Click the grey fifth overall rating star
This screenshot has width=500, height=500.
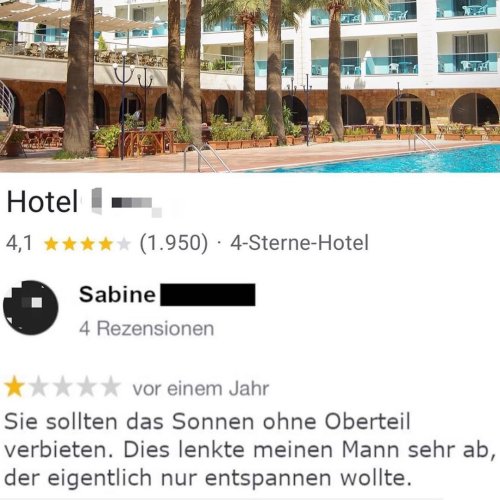coord(124,244)
